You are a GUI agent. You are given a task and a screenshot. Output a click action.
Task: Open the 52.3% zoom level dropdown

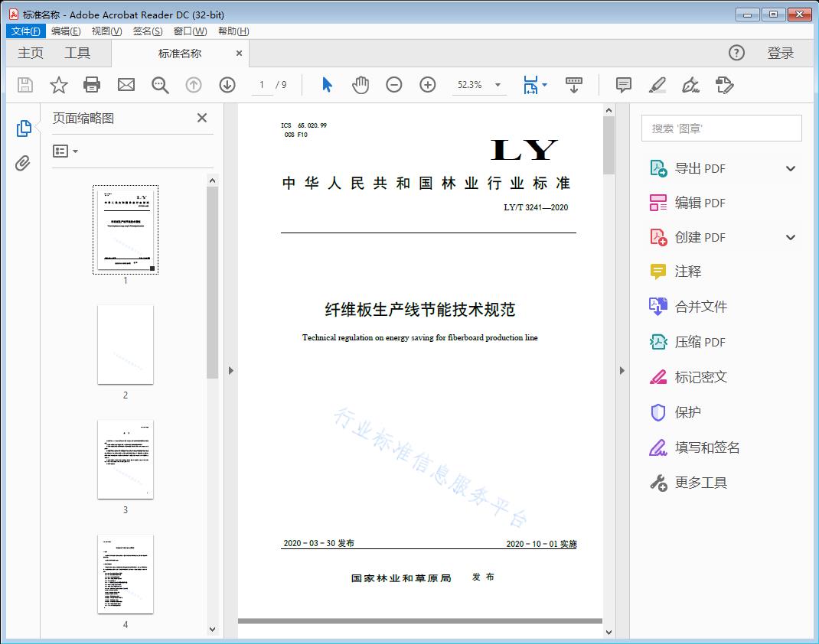(x=498, y=85)
